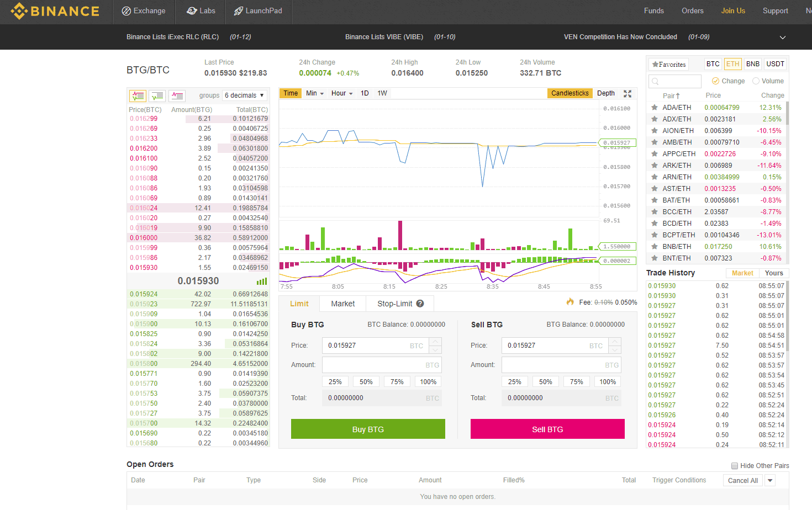Click the green Buy BTG button
The width and height of the screenshot is (812, 510).
[x=368, y=429]
